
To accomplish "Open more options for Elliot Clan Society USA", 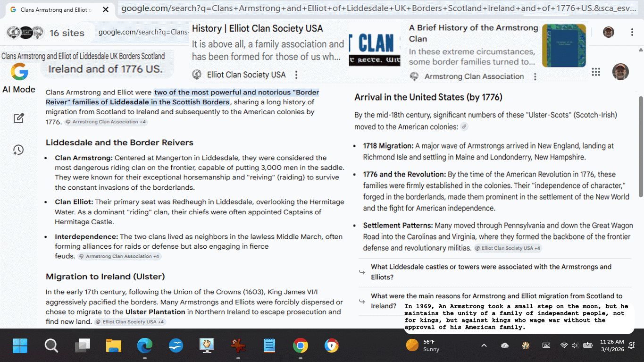I will [296, 75].
